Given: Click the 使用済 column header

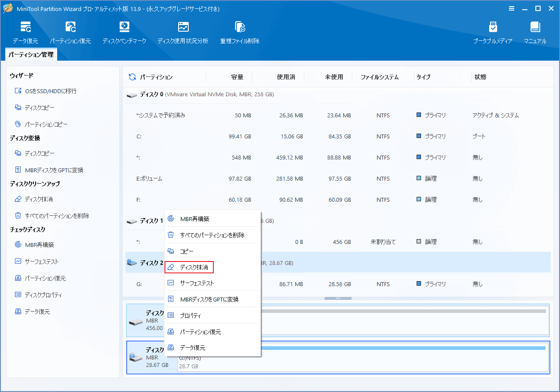Looking at the screenshot, I should click(x=286, y=77).
